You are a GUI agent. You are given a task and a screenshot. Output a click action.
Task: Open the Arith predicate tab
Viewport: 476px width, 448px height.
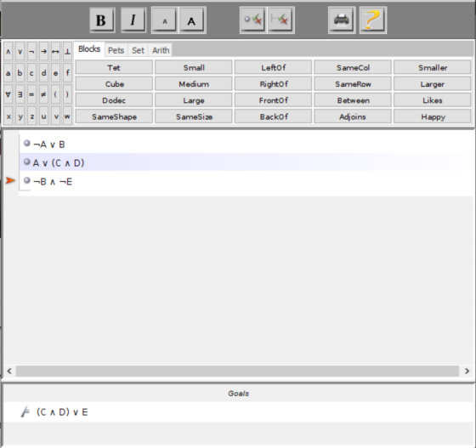coord(161,50)
